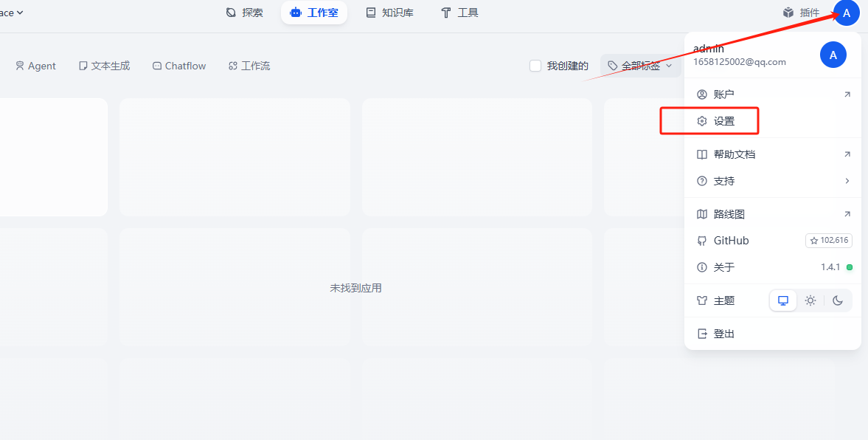Click the map icon beside 路线图
The width and height of the screenshot is (868, 440).
tap(702, 214)
